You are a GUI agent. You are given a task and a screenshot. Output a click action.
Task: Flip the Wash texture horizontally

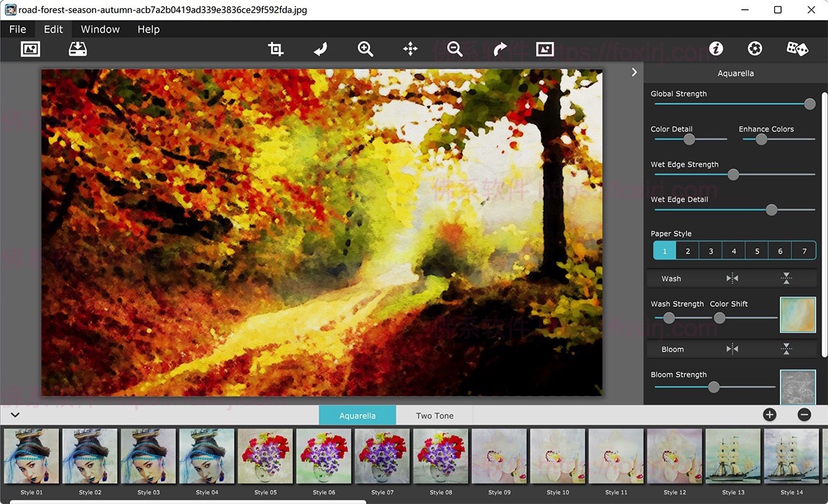[x=731, y=278]
